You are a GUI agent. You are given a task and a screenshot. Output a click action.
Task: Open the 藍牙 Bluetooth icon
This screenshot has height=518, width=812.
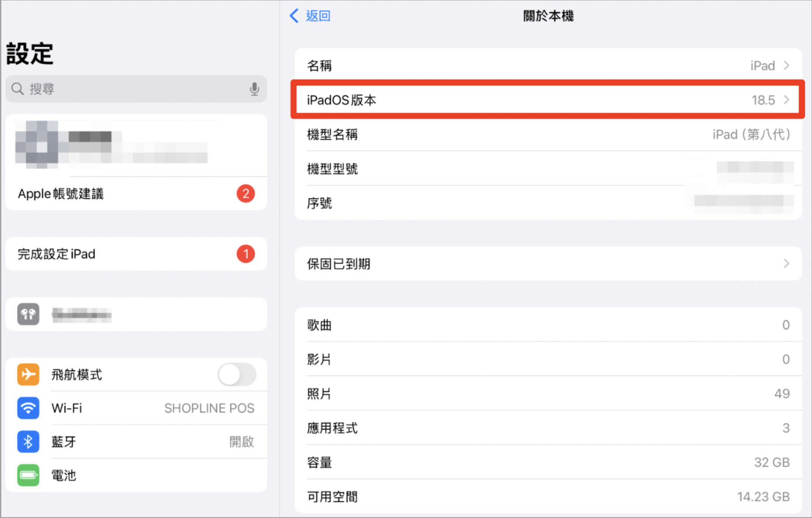coord(28,442)
